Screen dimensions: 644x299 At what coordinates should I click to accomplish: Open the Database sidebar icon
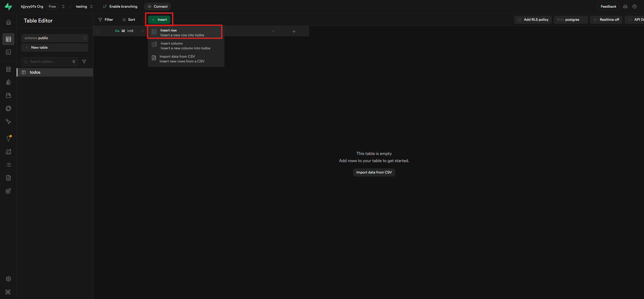(x=8, y=69)
